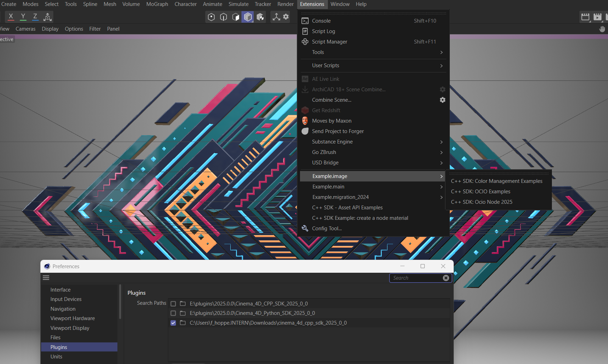The width and height of the screenshot is (608, 364).
Task: Toggle the X axis lock icon
Action: [11, 16]
